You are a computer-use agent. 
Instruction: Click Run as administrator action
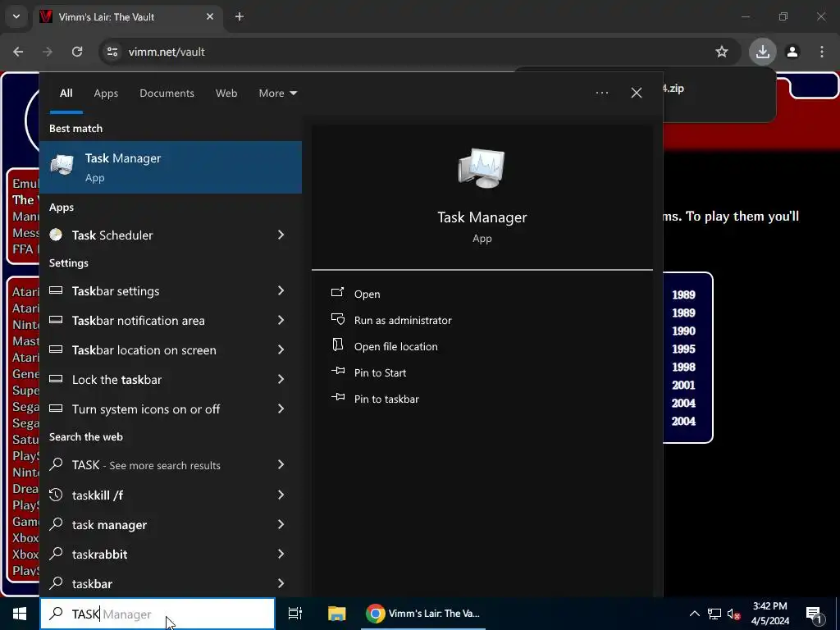pos(402,320)
